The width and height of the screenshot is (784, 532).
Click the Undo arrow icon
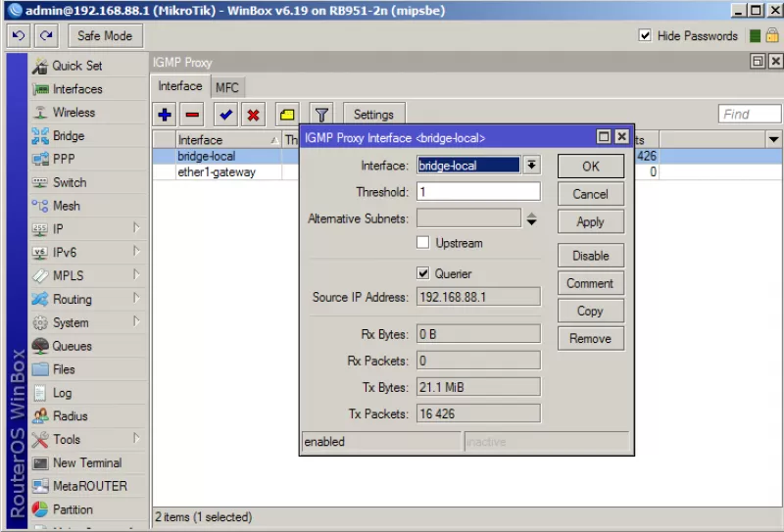pyautogui.click(x=19, y=36)
